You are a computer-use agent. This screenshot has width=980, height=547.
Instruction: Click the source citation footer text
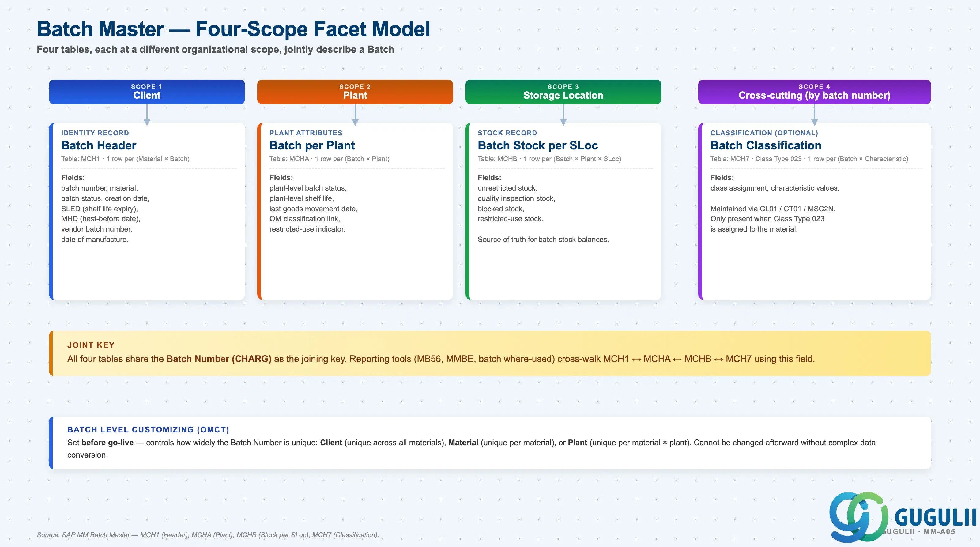208,535
